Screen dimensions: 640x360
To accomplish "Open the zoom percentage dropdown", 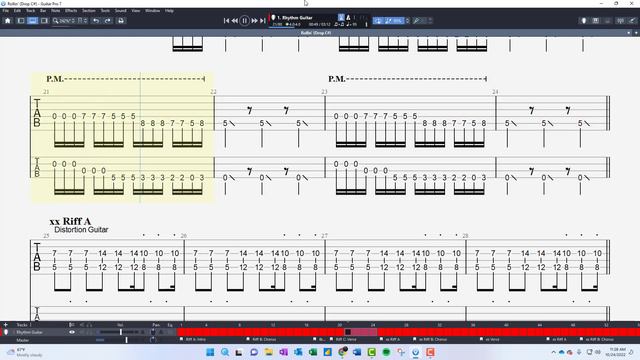I will coord(67,20).
